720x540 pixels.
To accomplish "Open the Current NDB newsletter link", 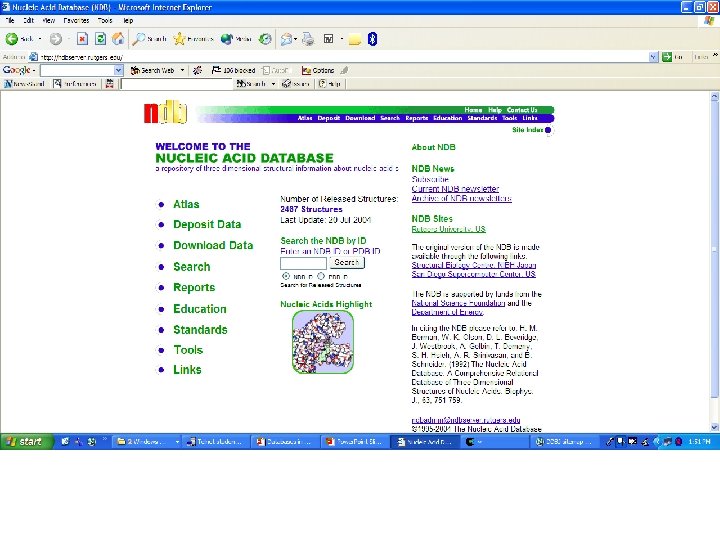I will 455,189.
